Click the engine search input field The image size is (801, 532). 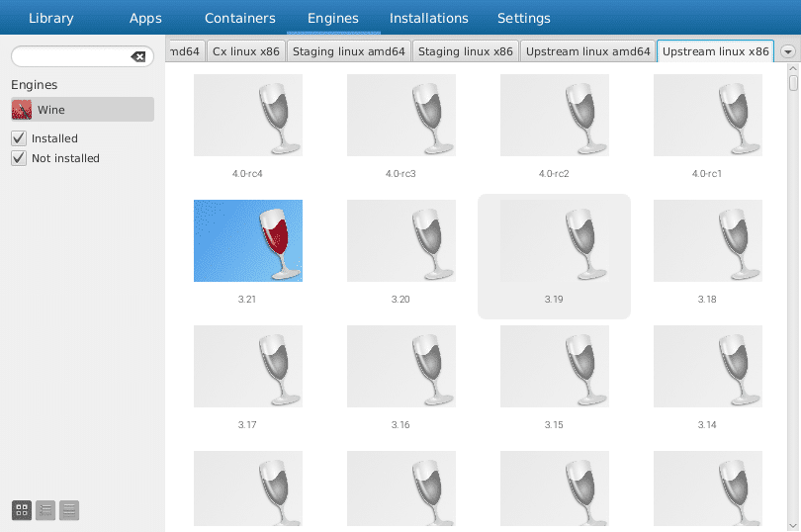(82, 56)
